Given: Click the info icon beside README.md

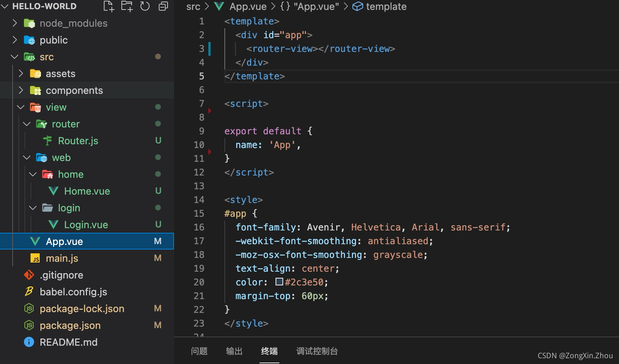Looking at the screenshot, I should tap(29, 342).
